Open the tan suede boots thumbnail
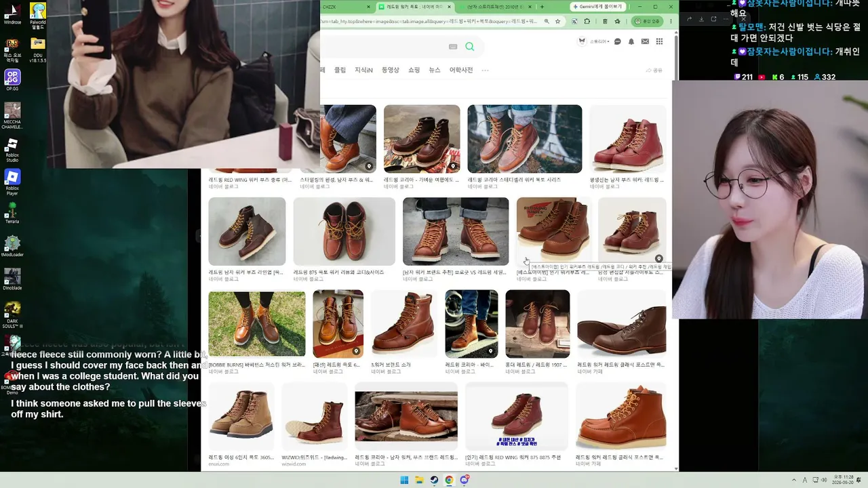This screenshot has width=868, height=488. pyautogui.click(x=241, y=417)
